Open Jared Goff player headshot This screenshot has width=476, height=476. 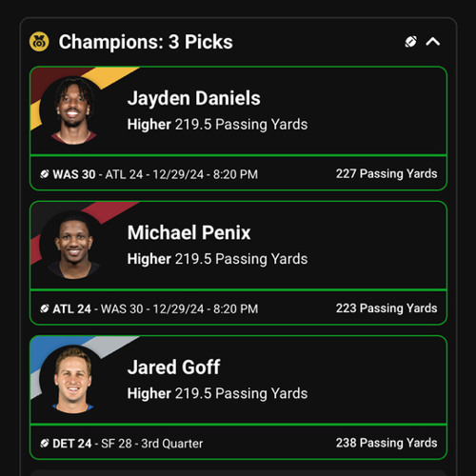tap(73, 380)
